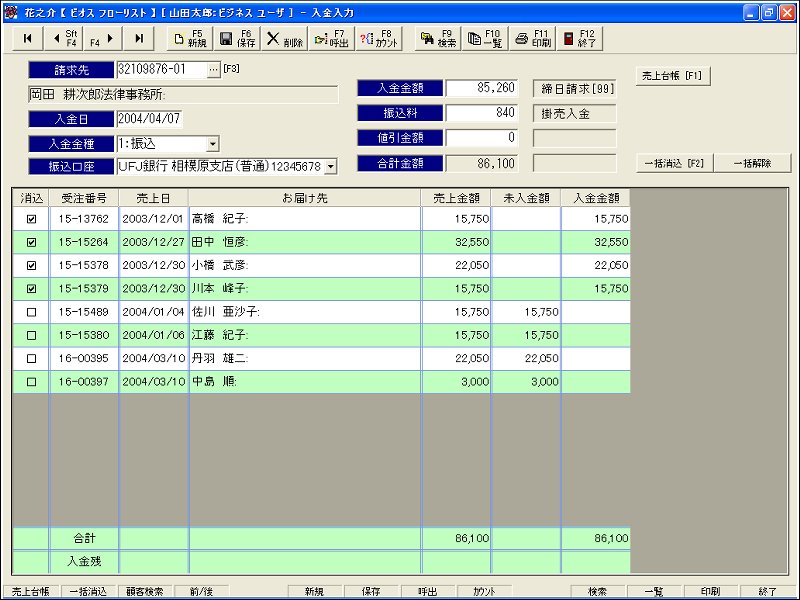The height and width of the screenshot is (600, 800).
Task: Click 未入金額 3,000 for 中島 順
Action: [x=526, y=382]
